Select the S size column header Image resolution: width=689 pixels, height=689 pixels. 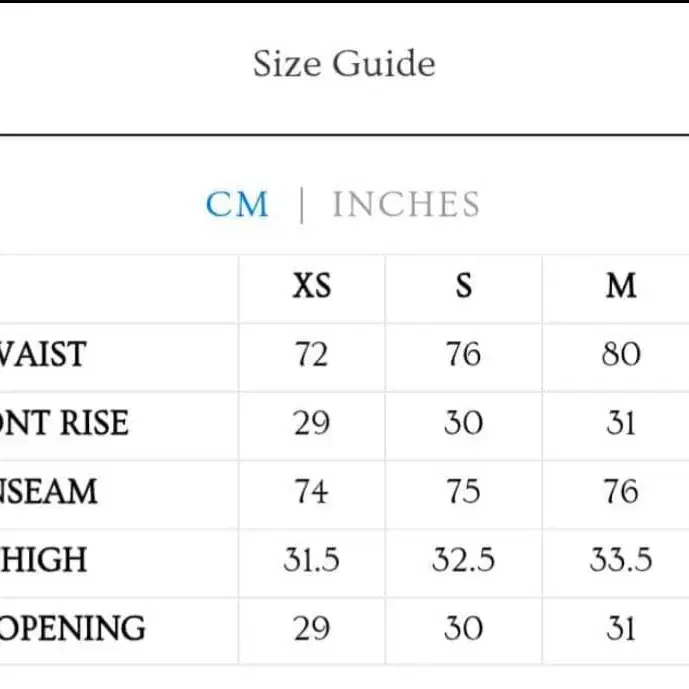(463, 287)
